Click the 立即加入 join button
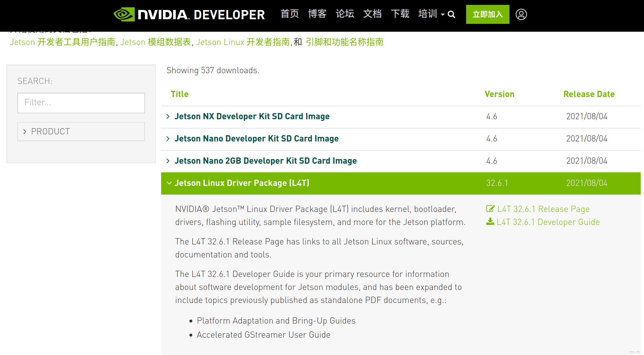Image resolution: width=644 pixels, height=355 pixels. tap(487, 14)
